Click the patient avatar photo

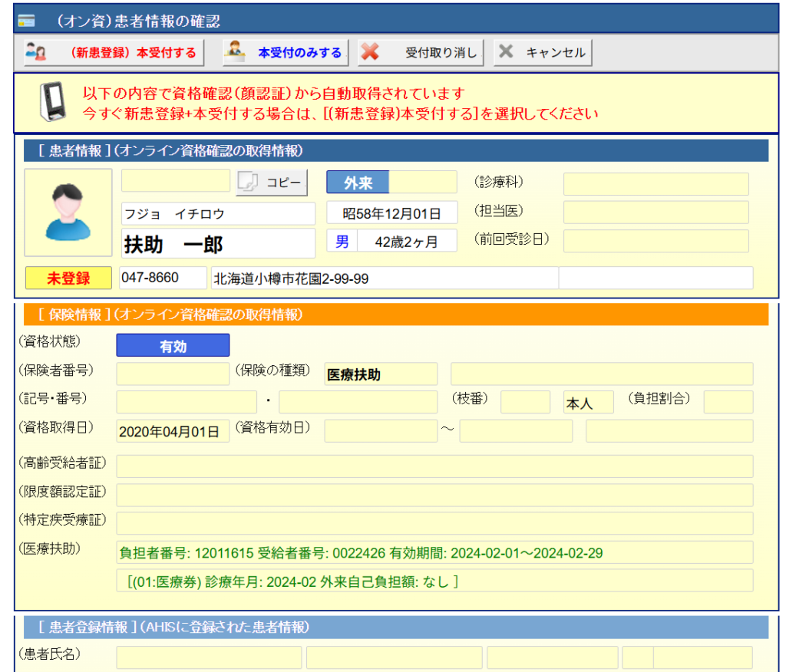click(68, 212)
